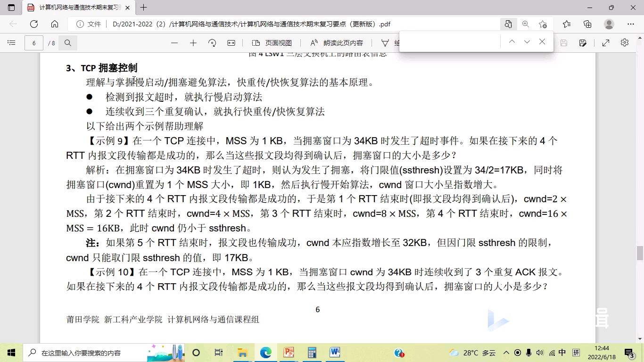Viewport: 644px width, 362px height.
Task: Open PDF toolbar settings gear
Action: (x=625, y=43)
